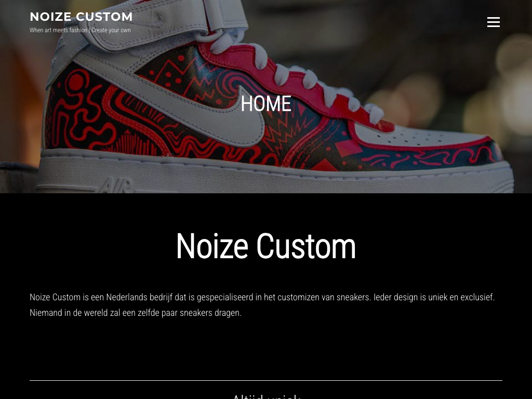Click the HOME page heading
Image resolution: width=532 pixels, height=399 pixels.
coord(266,103)
